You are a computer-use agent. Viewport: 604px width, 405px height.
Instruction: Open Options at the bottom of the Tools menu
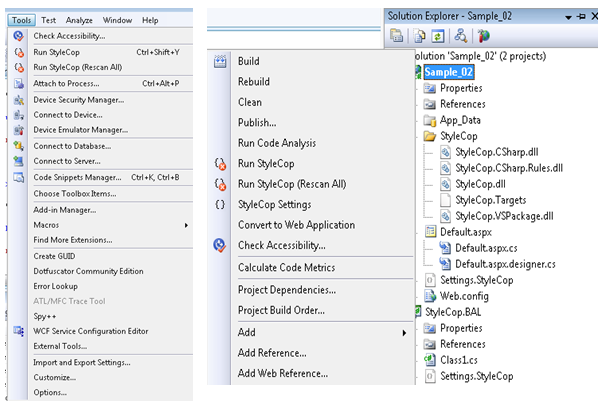(50, 392)
